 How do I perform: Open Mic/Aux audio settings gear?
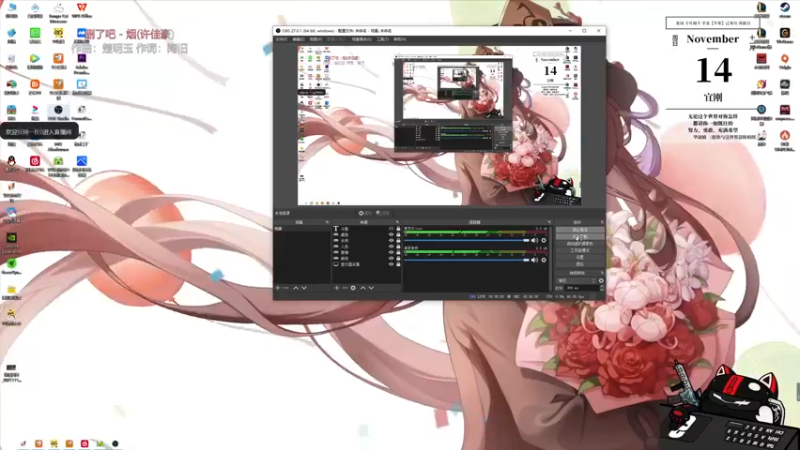[543, 240]
